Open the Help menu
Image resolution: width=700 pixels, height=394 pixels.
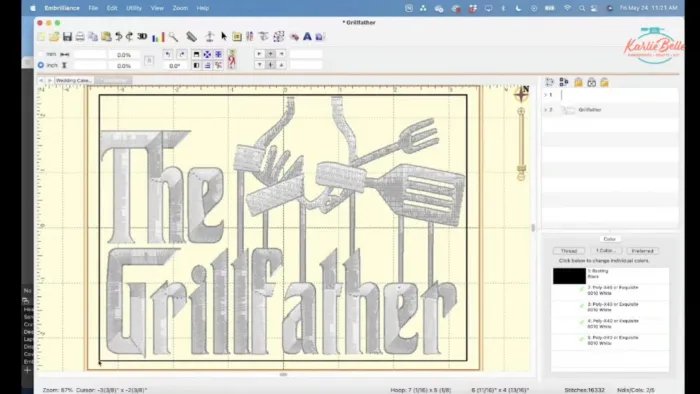point(203,8)
